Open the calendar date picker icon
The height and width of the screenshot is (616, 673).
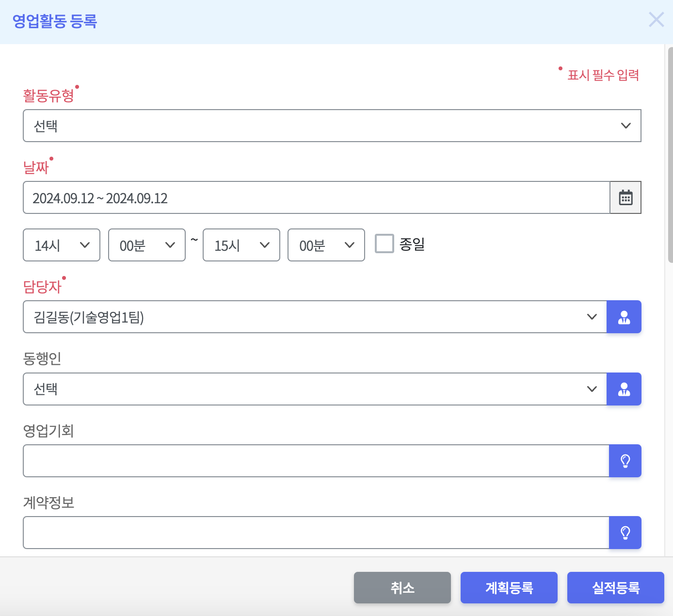coord(625,198)
